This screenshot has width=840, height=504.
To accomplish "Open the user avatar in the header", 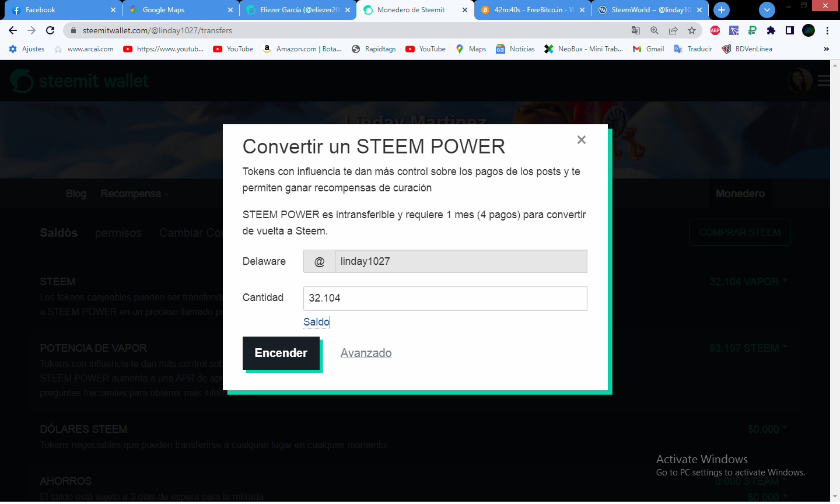I will point(800,80).
